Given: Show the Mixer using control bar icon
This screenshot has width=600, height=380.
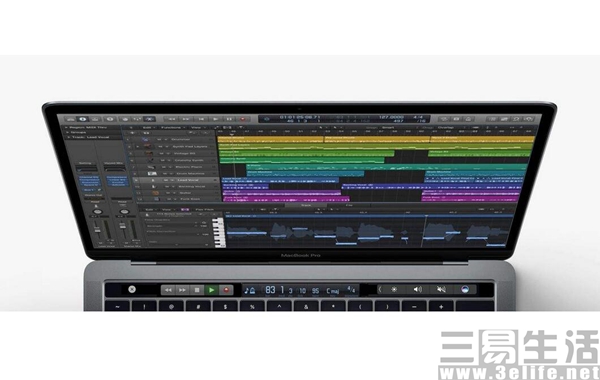Looking at the screenshot, I should (x=137, y=119).
